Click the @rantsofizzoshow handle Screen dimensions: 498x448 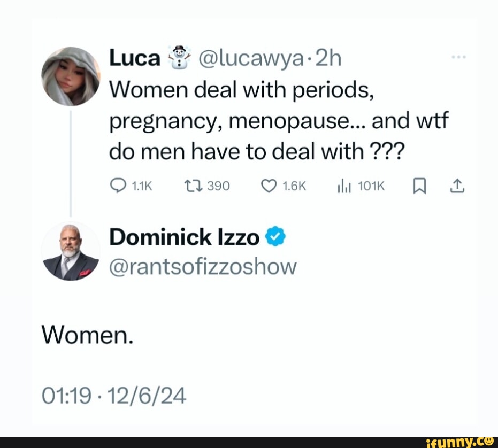pos(203,267)
